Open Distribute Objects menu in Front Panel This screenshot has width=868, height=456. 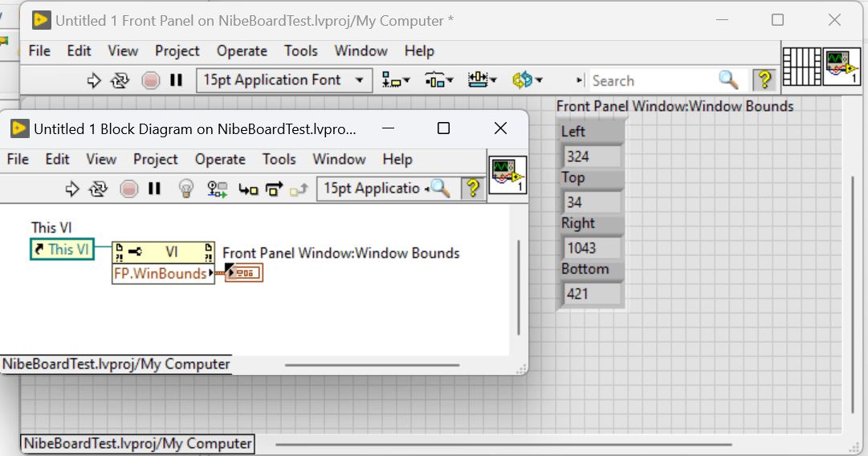point(439,81)
